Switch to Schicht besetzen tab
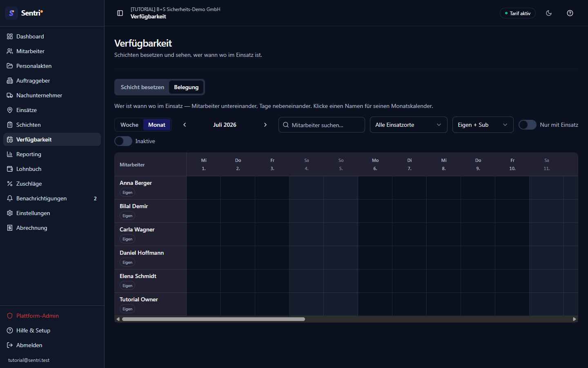 [143, 87]
